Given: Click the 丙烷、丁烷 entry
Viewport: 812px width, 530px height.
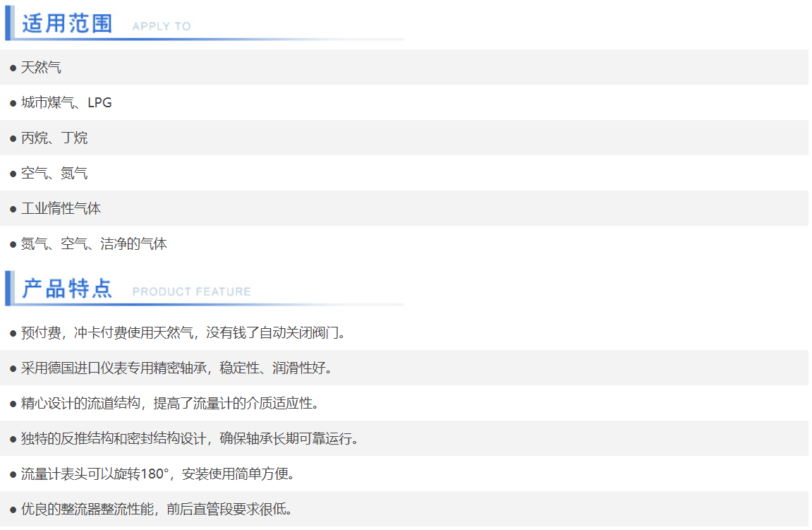Looking at the screenshot, I should 54,138.
